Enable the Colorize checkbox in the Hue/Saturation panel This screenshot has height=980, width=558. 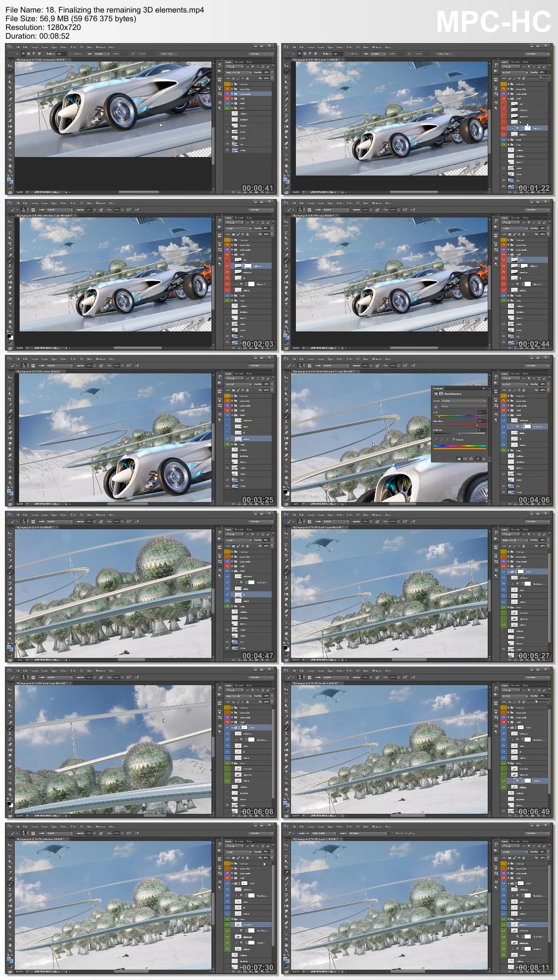pos(453,439)
